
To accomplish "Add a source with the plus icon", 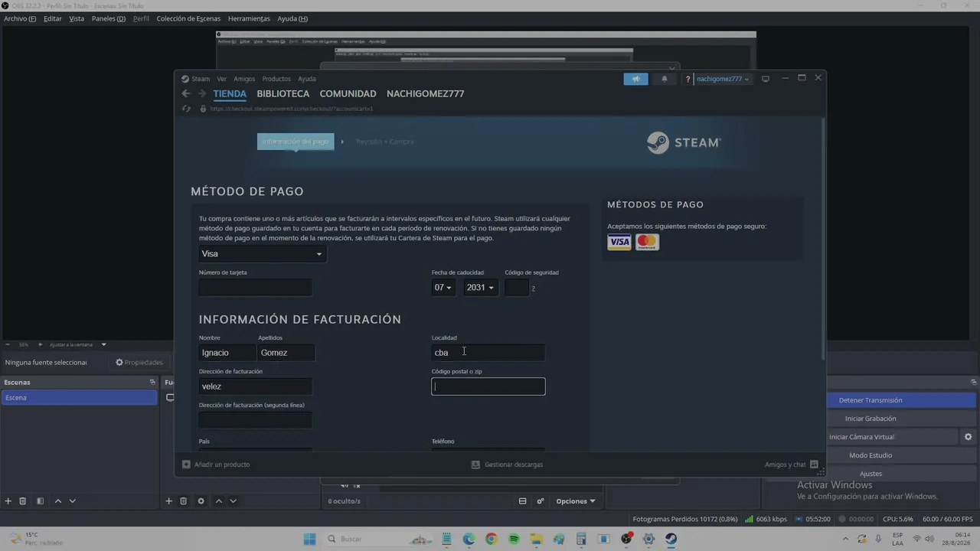I will [x=168, y=501].
